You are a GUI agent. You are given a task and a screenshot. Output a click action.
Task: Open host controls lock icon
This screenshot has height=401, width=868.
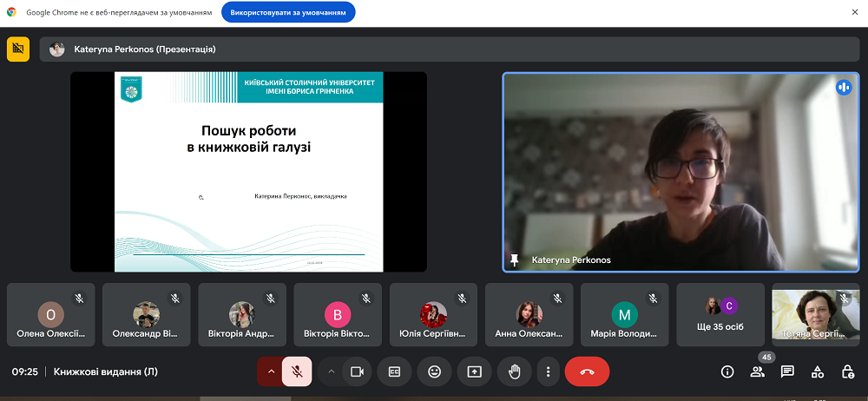coord(848,371)
